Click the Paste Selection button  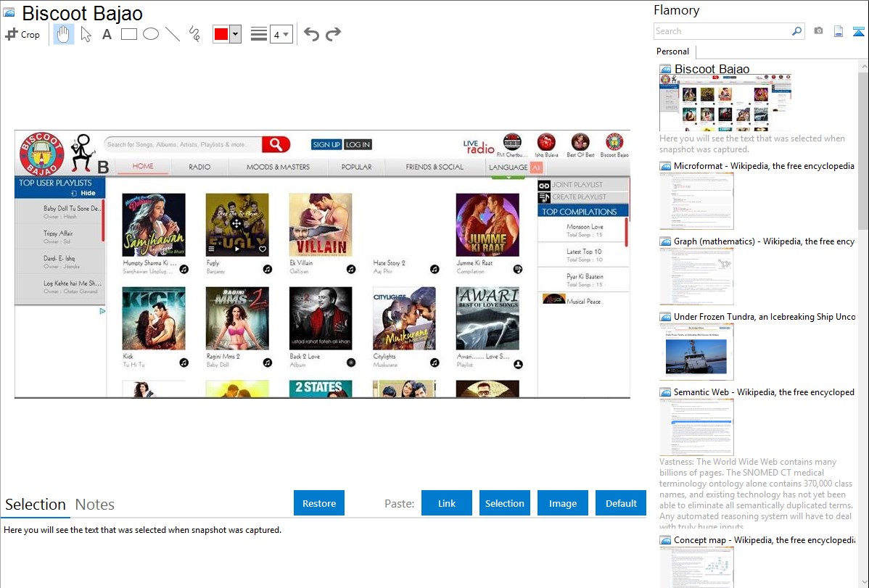coord(504,503)
